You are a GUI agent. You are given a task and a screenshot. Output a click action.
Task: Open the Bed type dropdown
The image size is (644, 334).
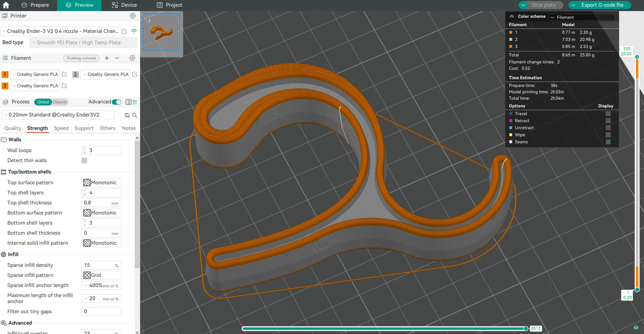click(83, 42)
